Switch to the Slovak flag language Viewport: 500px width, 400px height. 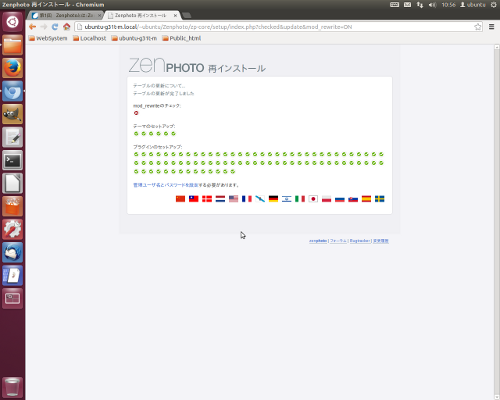coord(353,199)
